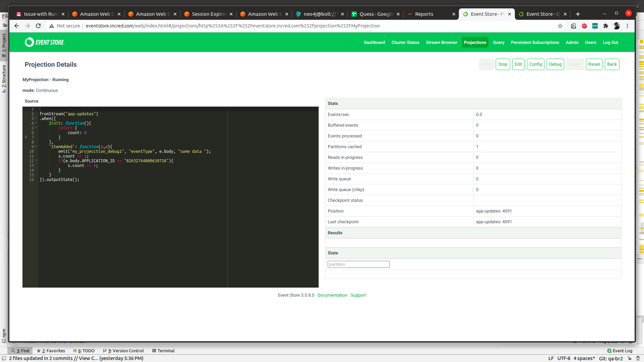Screen dimensions: 644x362
Task: Stop the running projection
Action: coord(503,64)
